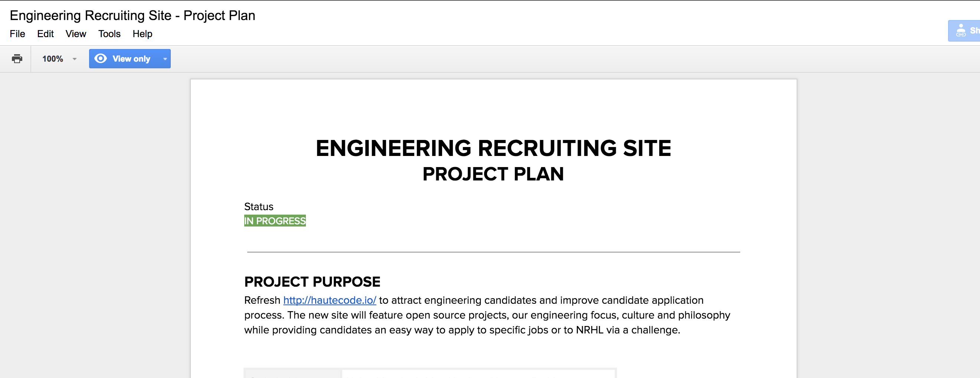Follow the http://hautecode.io/ link
980x378 pixels.
pyautogui.click(x=330, y=300)
